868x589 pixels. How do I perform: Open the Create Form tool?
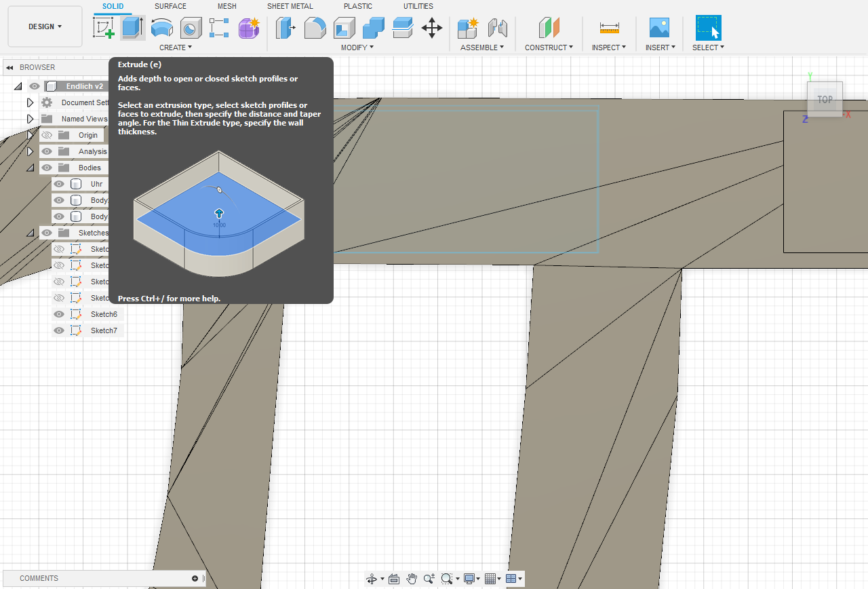(249, 28)
